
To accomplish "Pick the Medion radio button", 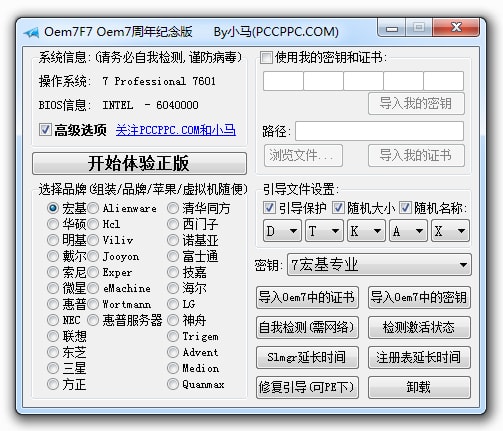I will click(x=173, y=368).
